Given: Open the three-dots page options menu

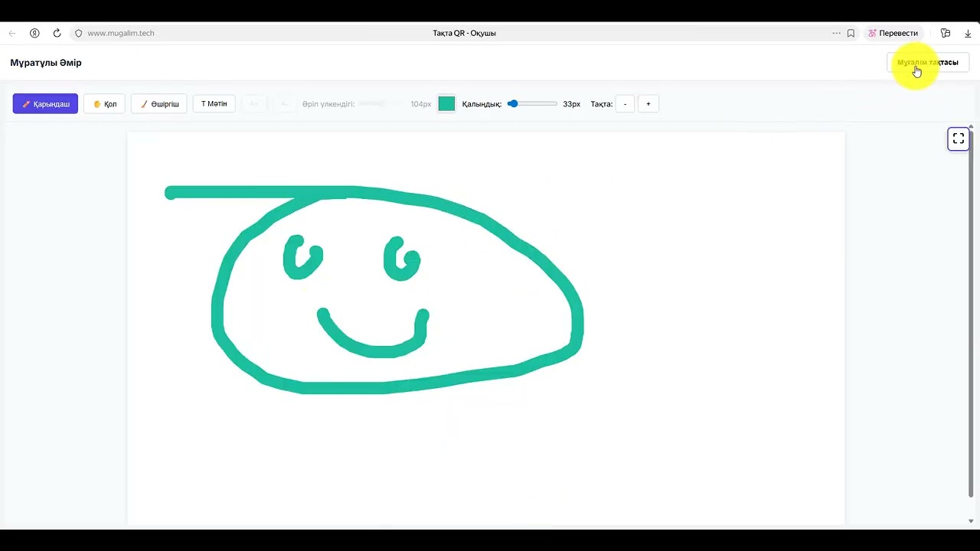Looking at the screenshot, I should coord(836,34).
